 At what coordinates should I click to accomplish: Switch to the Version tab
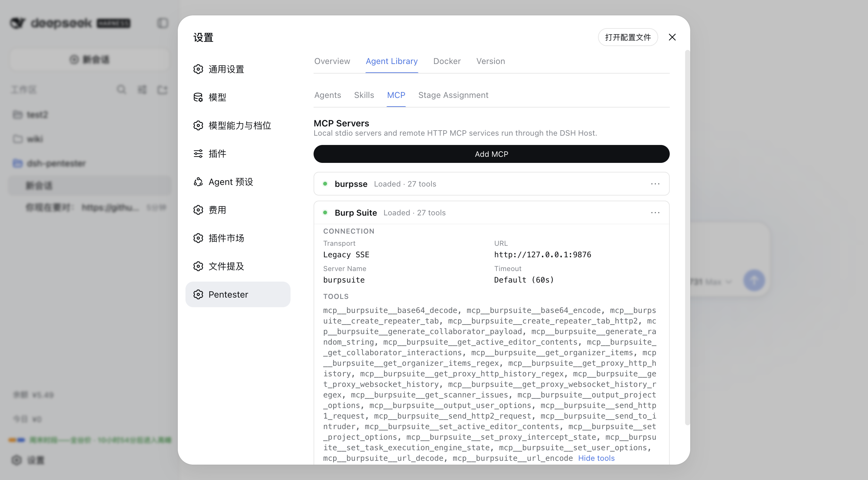click(x=490, y=61)
